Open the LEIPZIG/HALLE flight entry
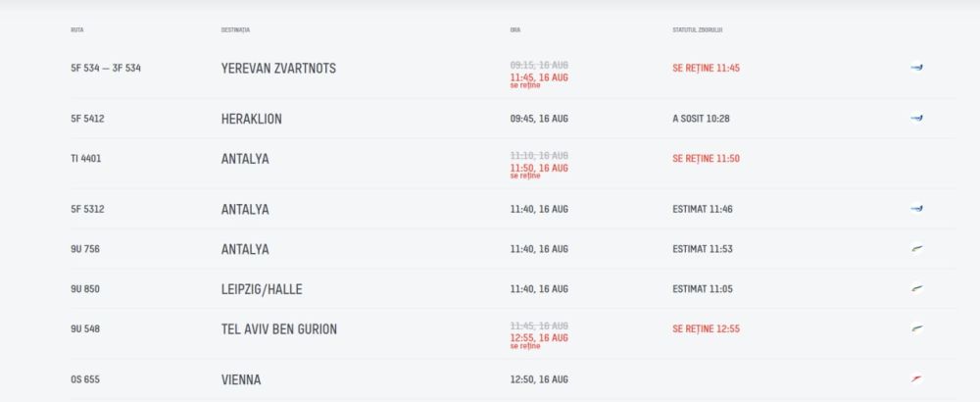 (267, 289)
